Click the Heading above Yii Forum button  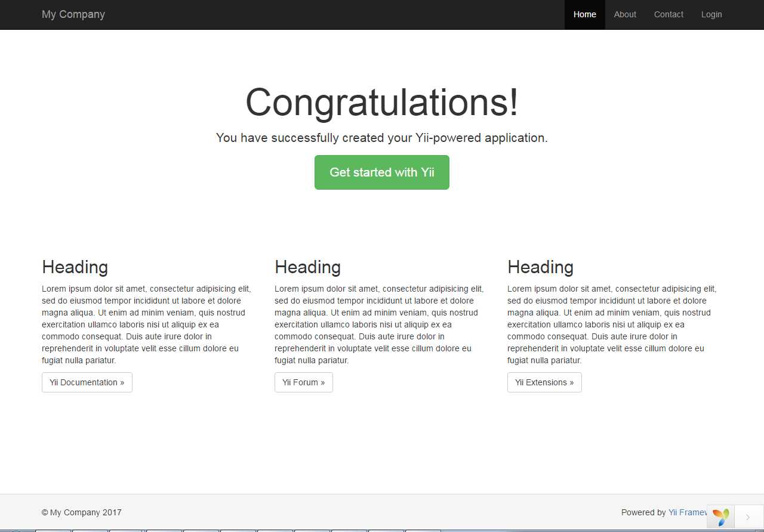pyautogui.click(x=307, y=267)
